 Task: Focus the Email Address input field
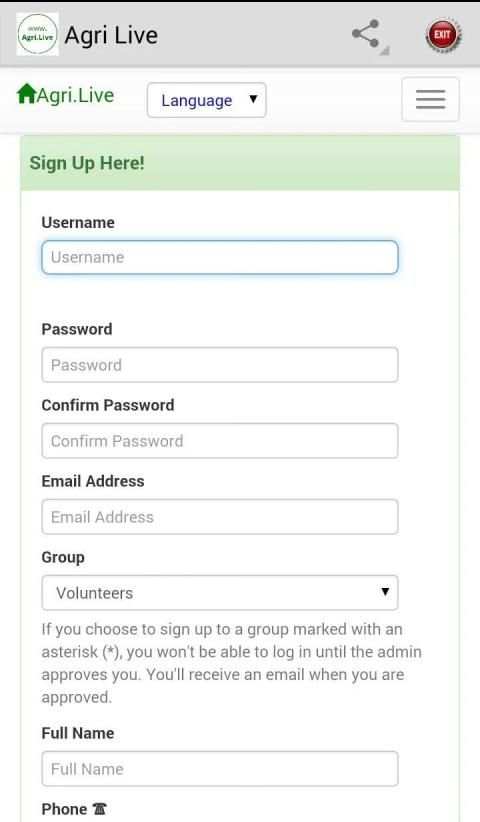(220, 517)
